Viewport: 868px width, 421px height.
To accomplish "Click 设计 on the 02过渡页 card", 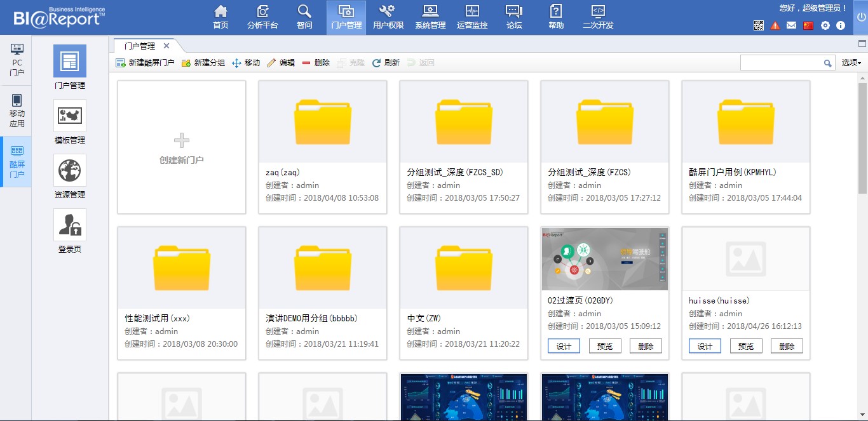I will [x=564, y=345].
